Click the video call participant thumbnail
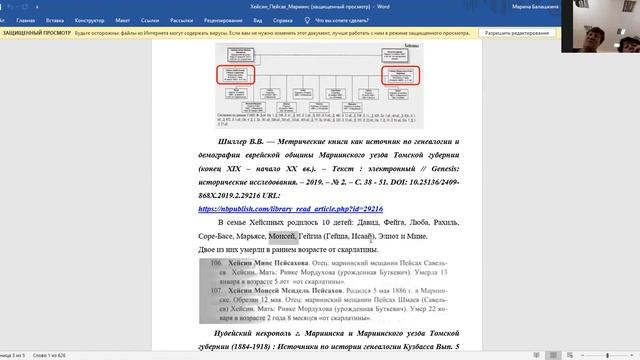This screenshot has height=360, width=640. coord(600,26)
